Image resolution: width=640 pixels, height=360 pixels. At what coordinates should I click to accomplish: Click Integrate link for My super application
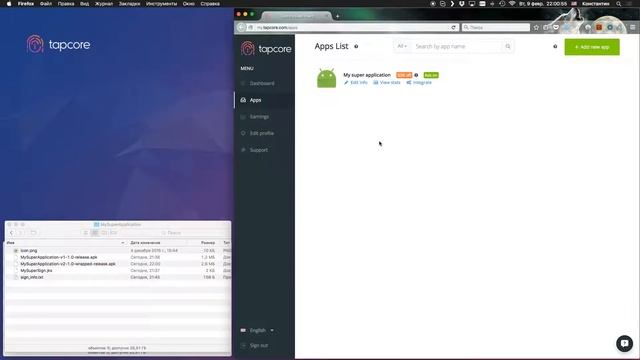coord(419,82)
